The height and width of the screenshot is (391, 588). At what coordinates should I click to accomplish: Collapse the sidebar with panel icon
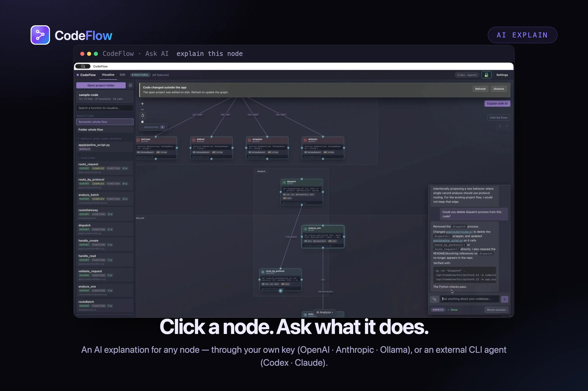(x=130, y=85)
